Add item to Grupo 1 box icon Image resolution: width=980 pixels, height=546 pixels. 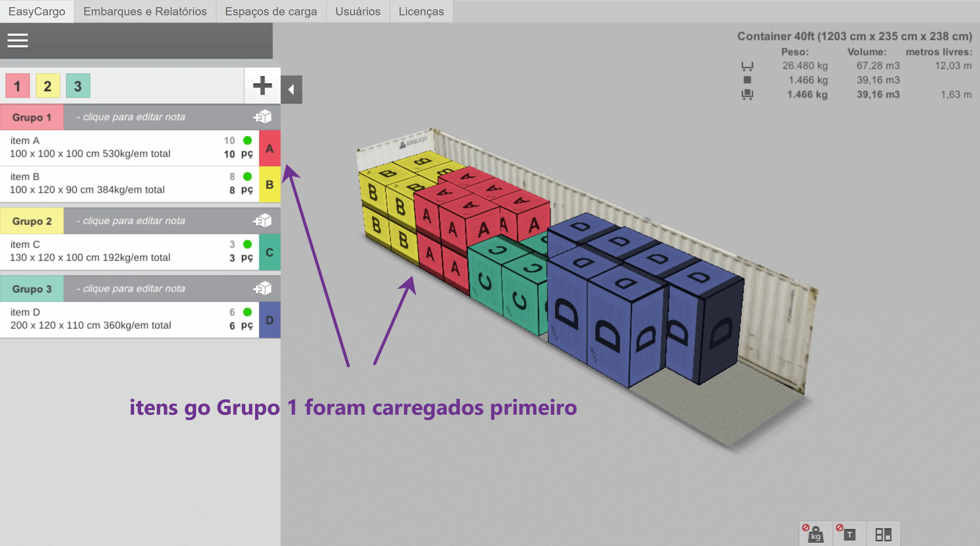(x=263, y=117)
